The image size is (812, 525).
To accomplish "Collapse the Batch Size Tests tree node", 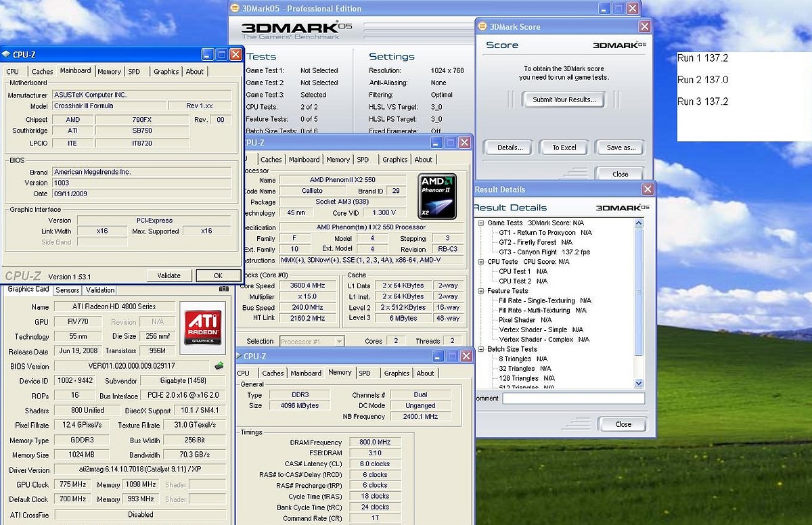I will coord(481,349).
